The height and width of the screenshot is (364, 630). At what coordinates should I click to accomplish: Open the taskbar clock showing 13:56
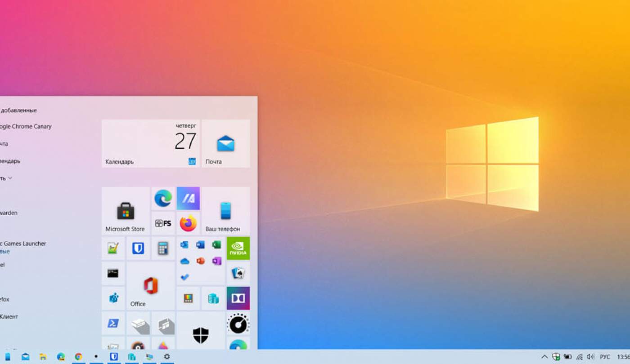click(623, 357)
